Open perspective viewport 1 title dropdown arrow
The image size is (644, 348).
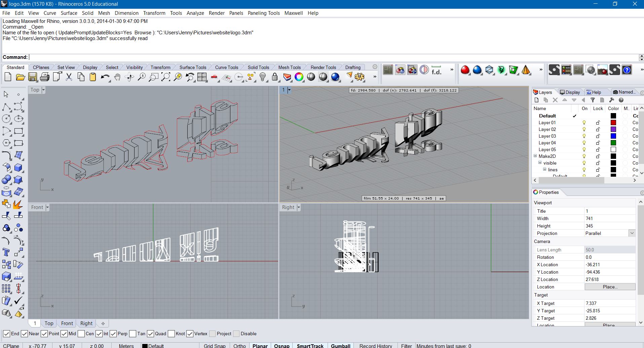(x=289, y=90)
